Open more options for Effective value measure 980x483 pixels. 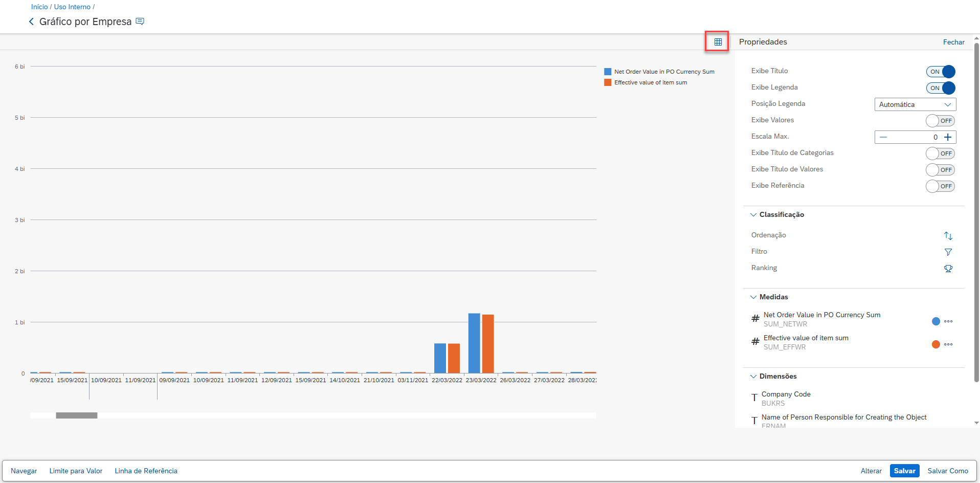(948, 345)
